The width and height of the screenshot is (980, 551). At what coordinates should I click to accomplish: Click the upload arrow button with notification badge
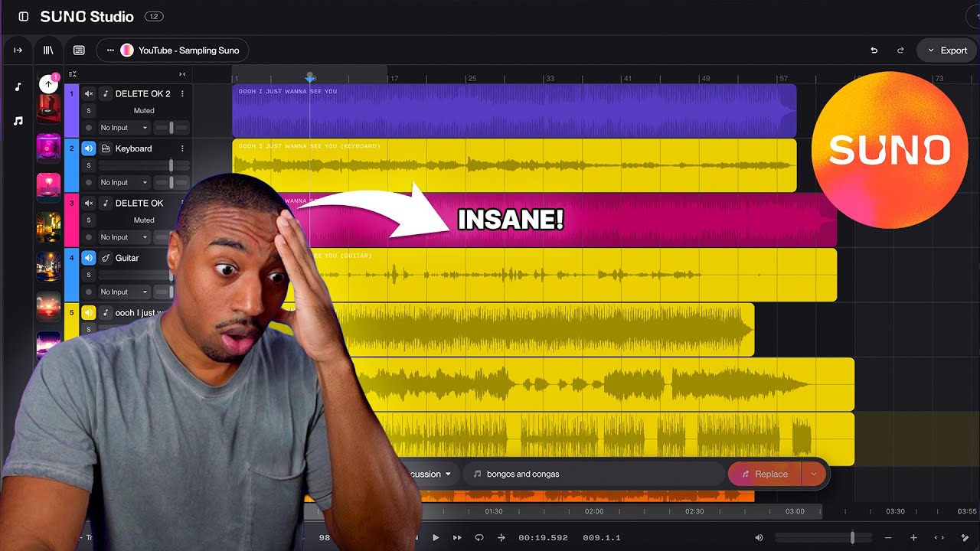[x=48, y=83]
